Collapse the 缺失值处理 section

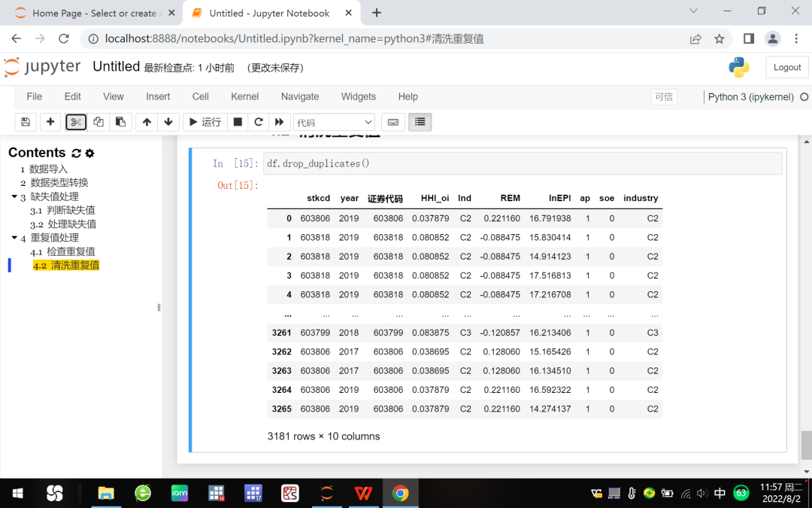(14, 196)
